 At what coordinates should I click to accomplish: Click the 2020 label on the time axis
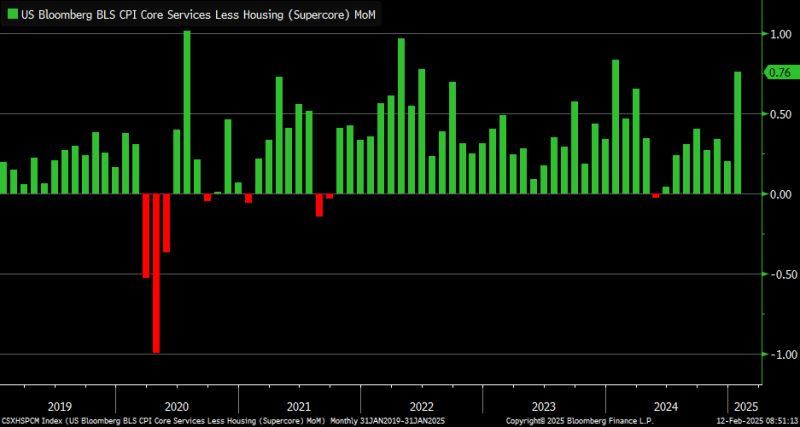point(176,406)
